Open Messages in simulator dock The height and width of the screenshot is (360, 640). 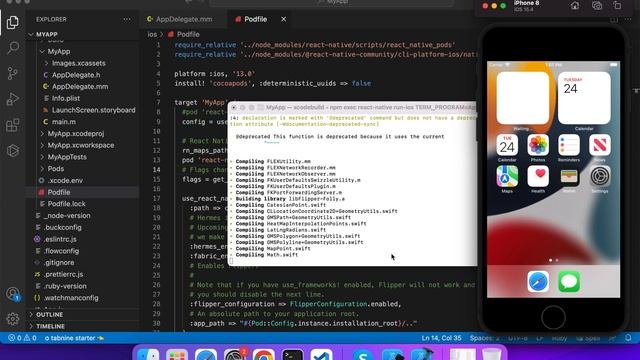pos(569,281)
